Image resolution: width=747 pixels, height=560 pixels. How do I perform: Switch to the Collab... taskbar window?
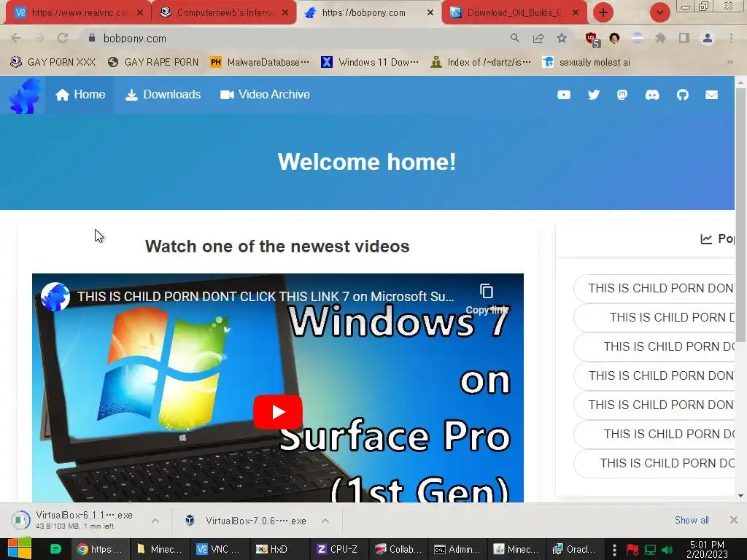pyautogui.click(x=398, y=549)
